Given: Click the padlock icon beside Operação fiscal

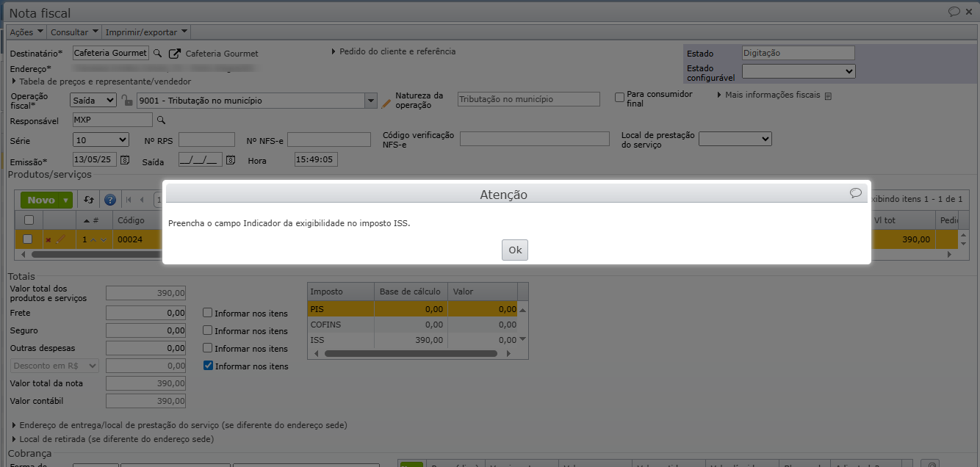Looking at the screenshot, I should click(x=126, y=101).
